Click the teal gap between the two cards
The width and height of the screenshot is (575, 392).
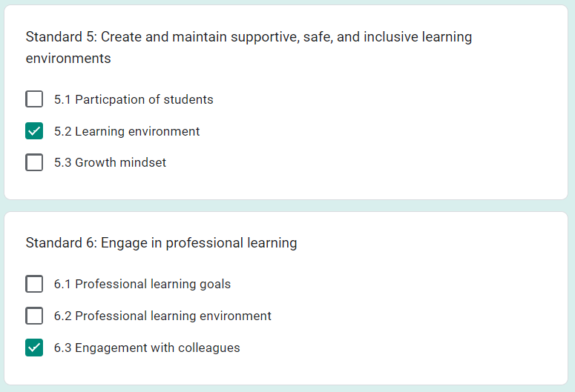pyautogui.click(x=286, y=205)
